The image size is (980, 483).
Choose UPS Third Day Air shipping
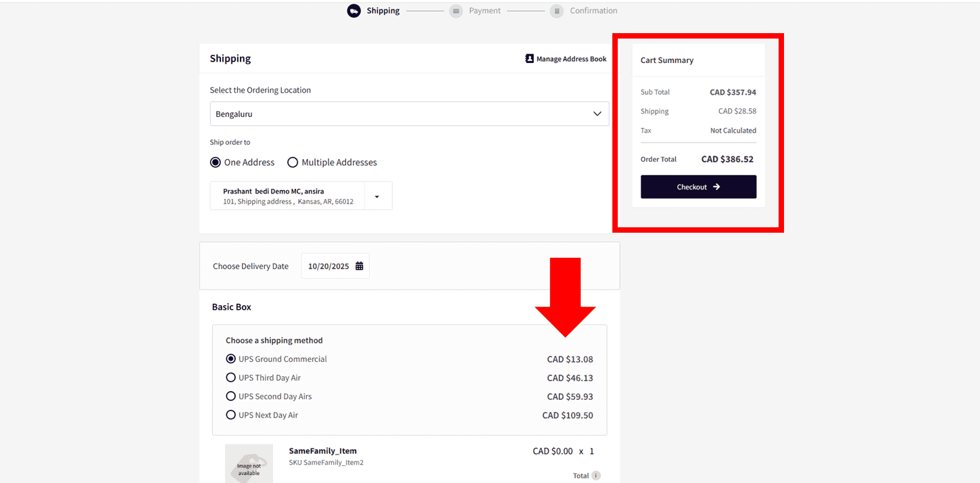(x=230, y=377)
